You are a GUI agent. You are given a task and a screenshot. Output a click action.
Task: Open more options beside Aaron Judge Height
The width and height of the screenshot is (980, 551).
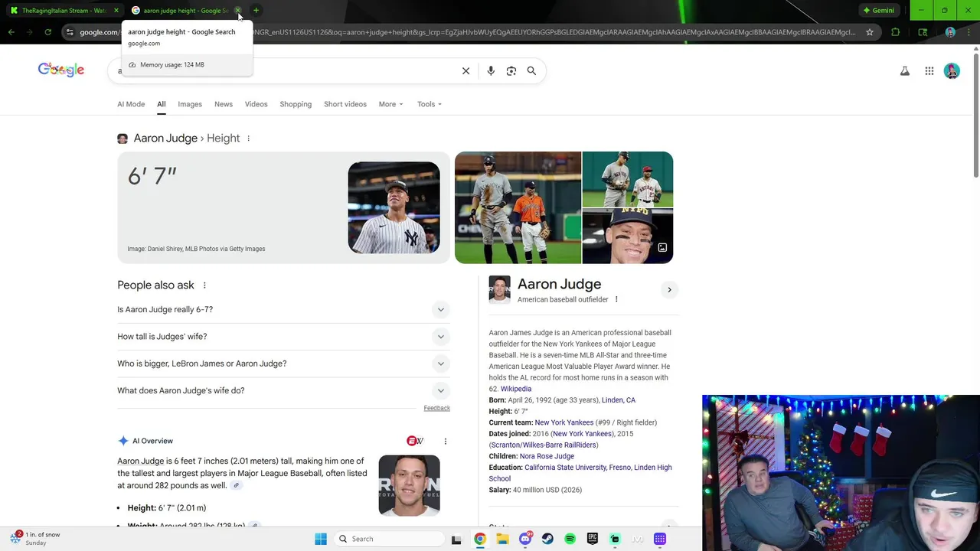[x=248, y=139]
